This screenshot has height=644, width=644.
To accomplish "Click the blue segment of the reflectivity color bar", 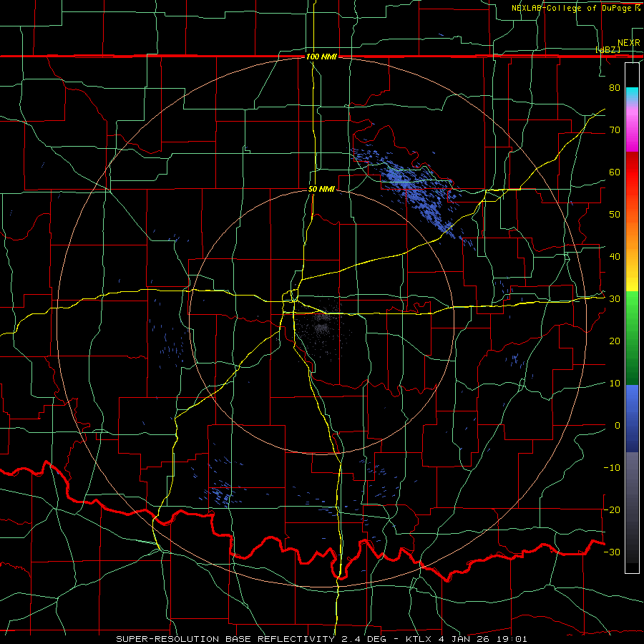I will point(632,419).
